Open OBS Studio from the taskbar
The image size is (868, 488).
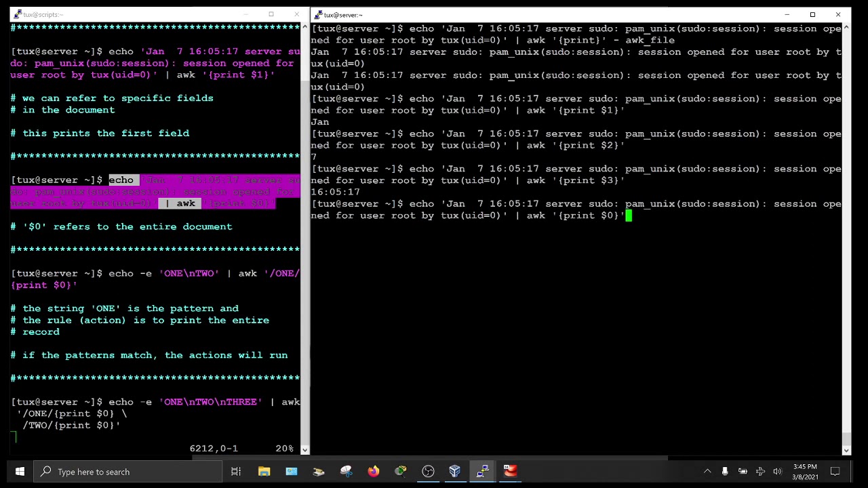(x=428, y=472)
